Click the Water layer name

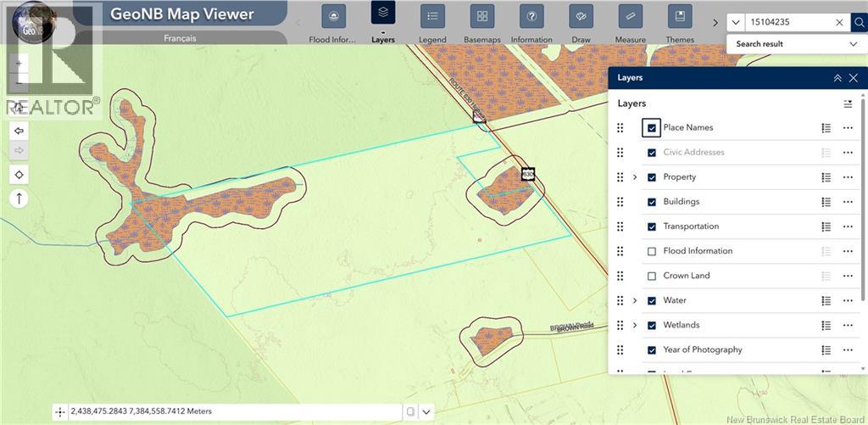[x=675, y=300]
